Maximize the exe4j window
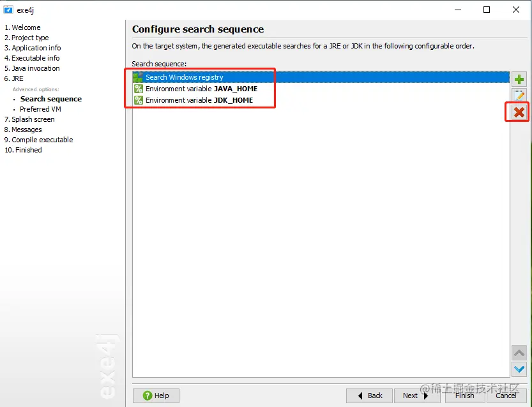The image size is (532, 407). point(487,10)
